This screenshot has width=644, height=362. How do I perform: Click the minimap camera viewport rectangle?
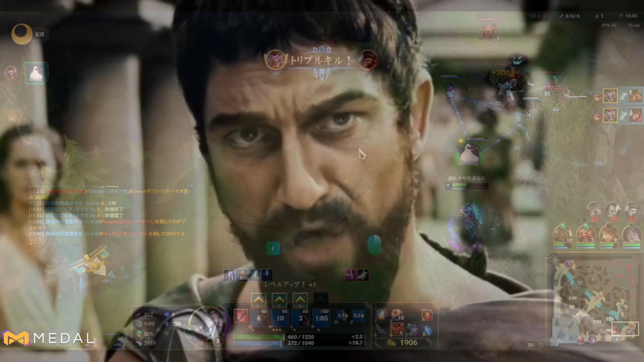[x=625, y=328]
